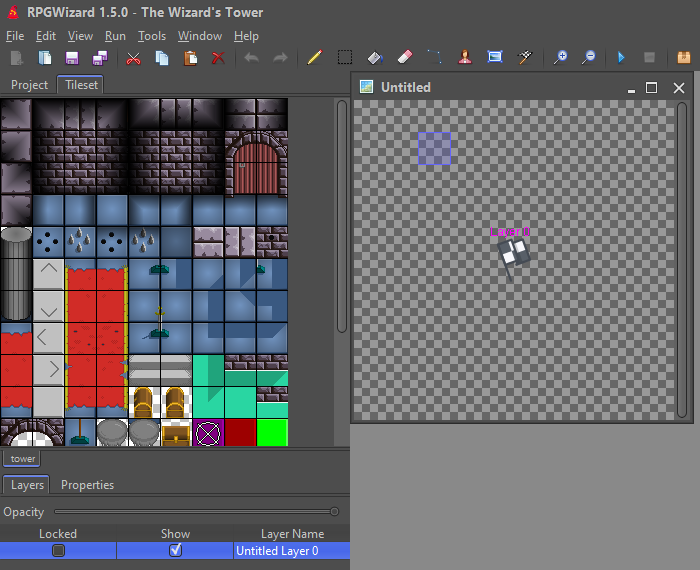Open the Run menu
Screen dimensions: 700x570
click(115, 36)
